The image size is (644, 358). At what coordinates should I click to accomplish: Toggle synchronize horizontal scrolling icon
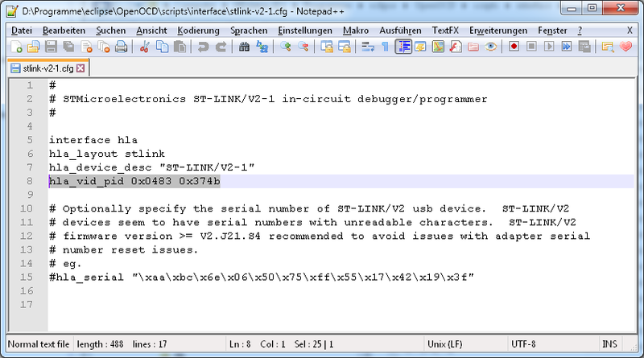(345, 47)
